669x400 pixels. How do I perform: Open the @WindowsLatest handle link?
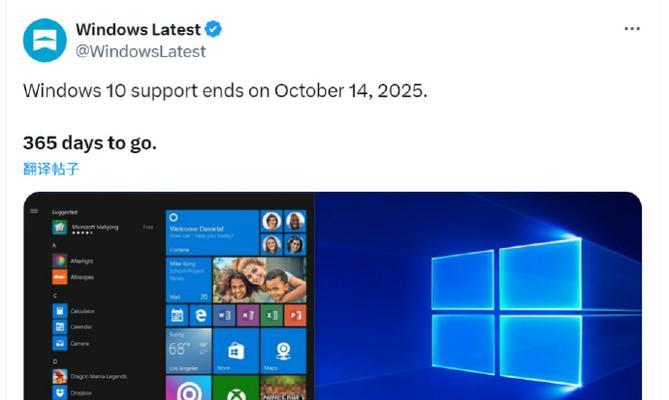pos(140,51)
